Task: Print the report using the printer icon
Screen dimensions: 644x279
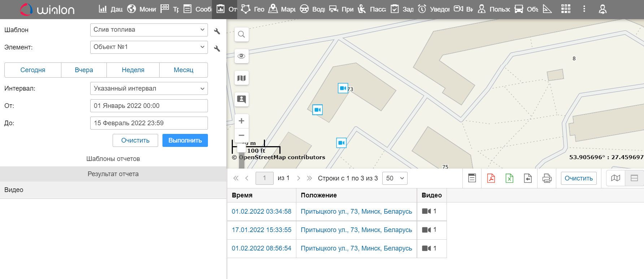Action: (x=547, y=178)
